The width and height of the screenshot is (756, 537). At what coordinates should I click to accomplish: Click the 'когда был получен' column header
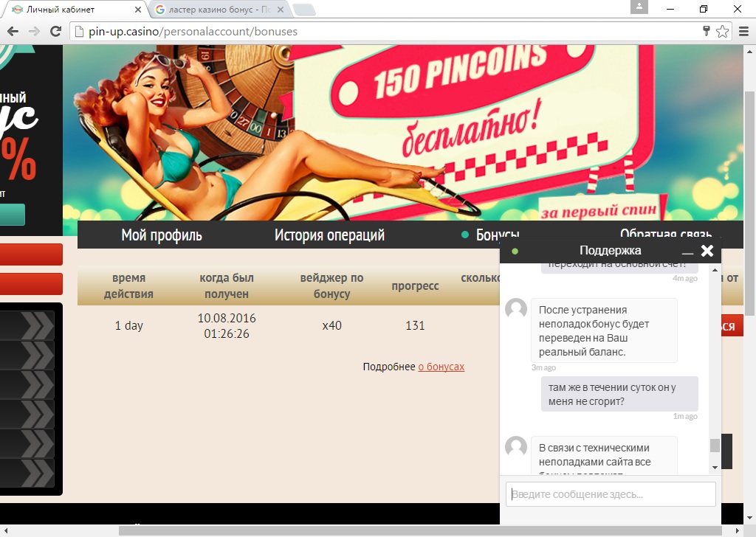[x=227, y=285]
